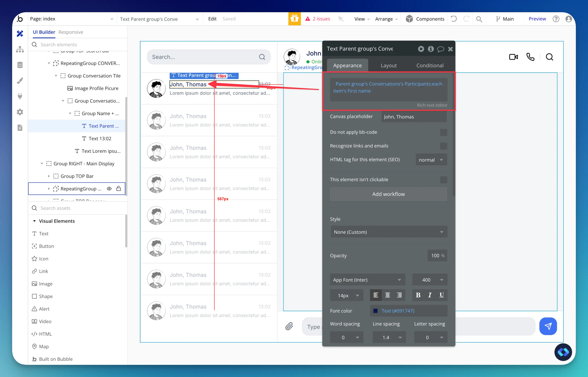Click the paperclip attachment icon

[x=289, y=326]
